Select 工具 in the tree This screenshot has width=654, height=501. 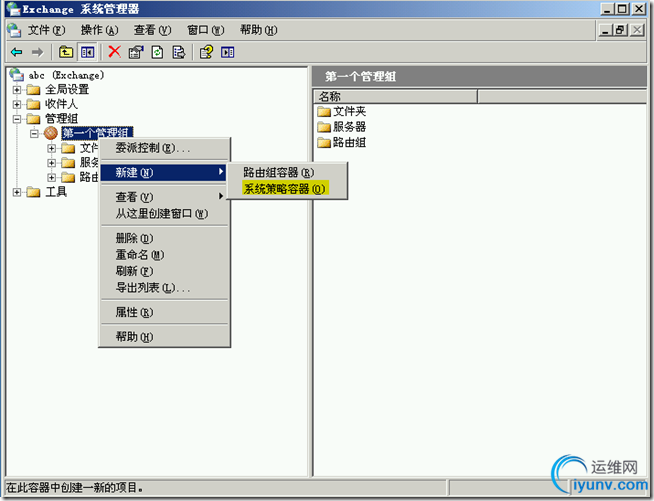coord(56,192)
